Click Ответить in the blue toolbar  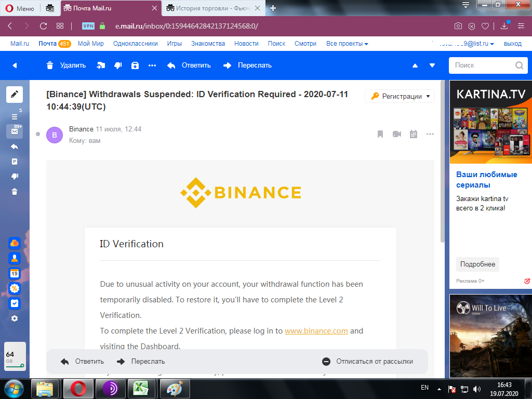point(189,65)
